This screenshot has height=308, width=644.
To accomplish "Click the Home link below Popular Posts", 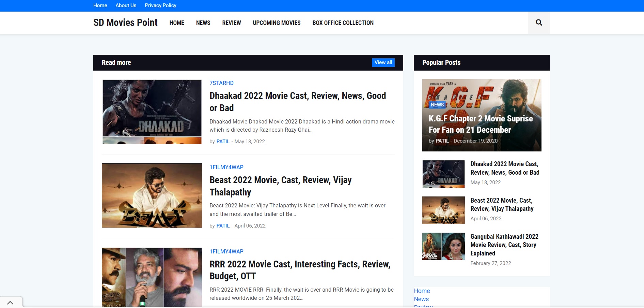I will 422,291.
